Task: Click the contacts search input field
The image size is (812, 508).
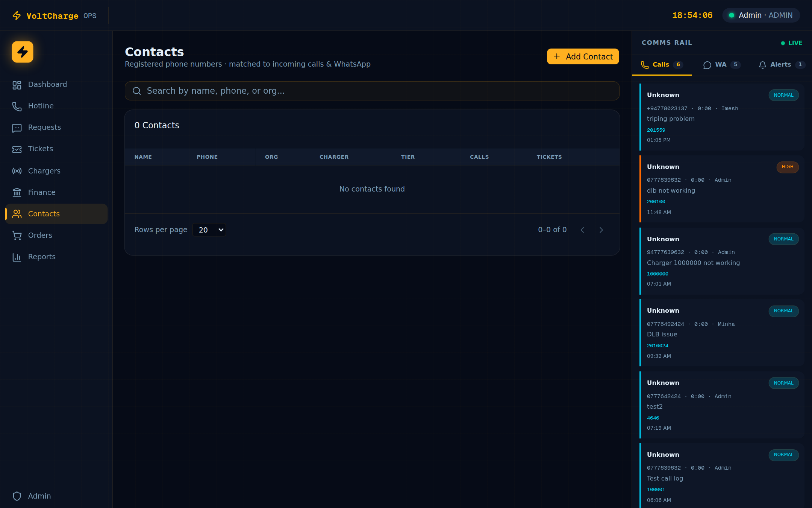Action: click(372, 91)
